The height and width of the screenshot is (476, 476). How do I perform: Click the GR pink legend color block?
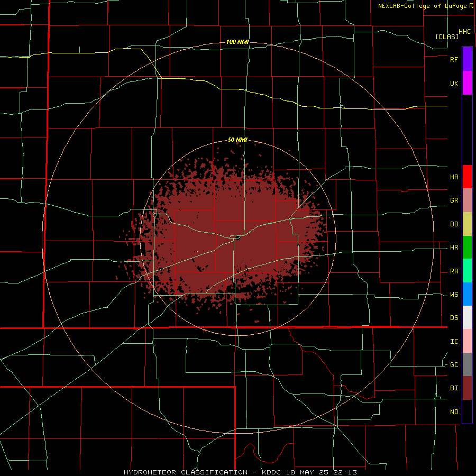(467, 200)
